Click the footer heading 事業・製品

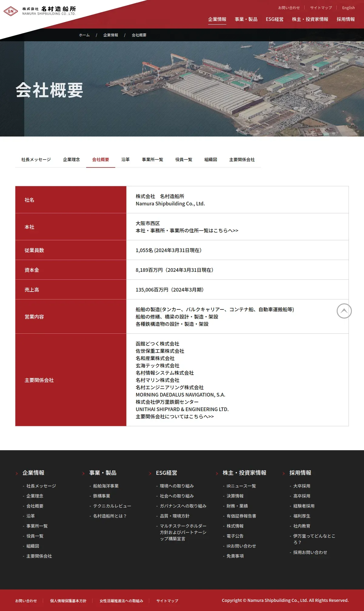click(x=103, y=473)
